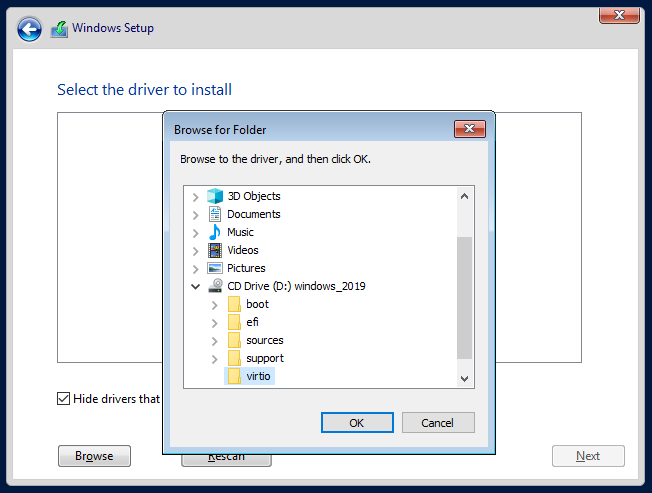Click the boot folder icon

pos(234,304)
